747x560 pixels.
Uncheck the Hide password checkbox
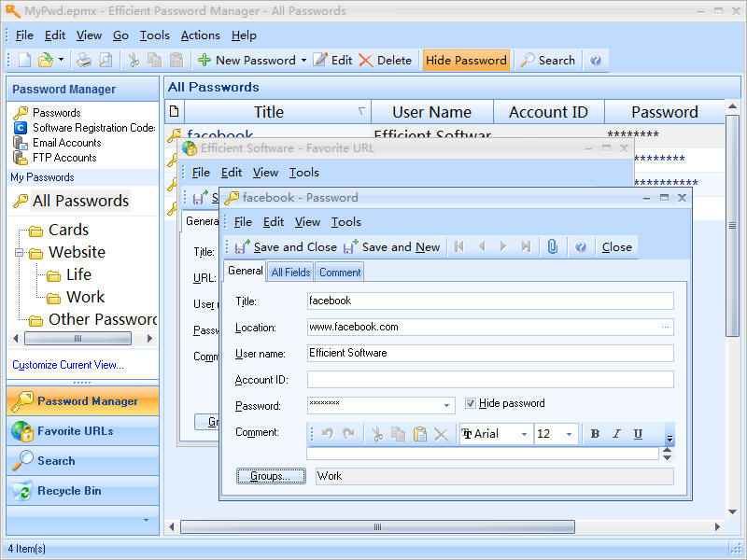[x=471, y=403]
